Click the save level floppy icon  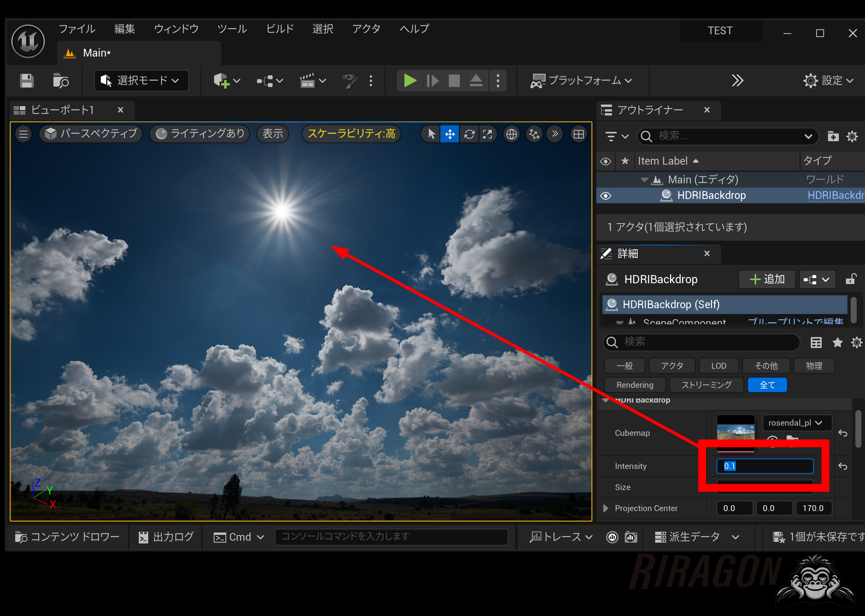tap(27, 81)
